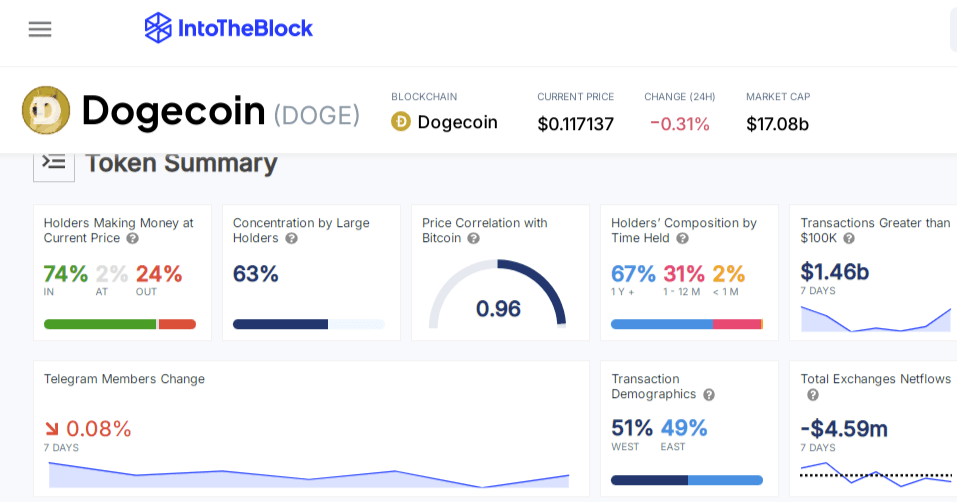
Task: Click the 0.96 correlation gauge
Action: pyautogui.click(x=498, y=296)
